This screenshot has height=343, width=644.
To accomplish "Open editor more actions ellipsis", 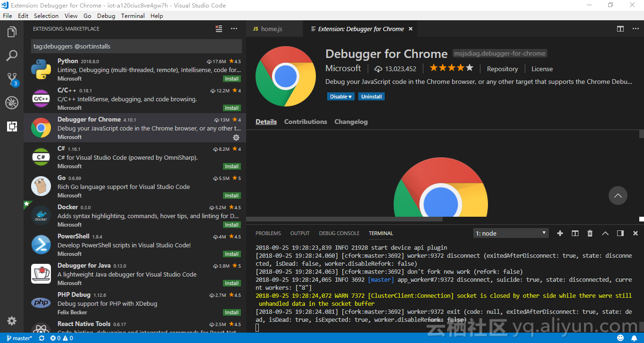I will 635,29.
